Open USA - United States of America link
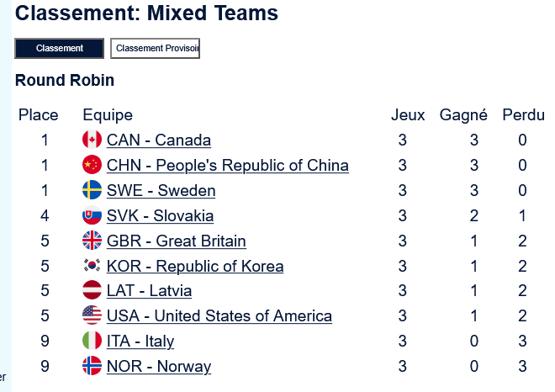Image resolution: width=555 pixels, height=392 pixels. [x=219, y=317]
